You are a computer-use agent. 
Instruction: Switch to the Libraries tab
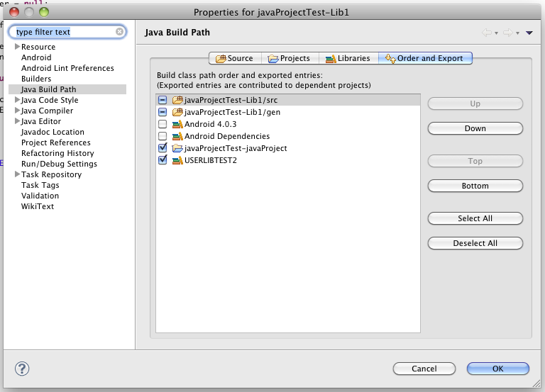(x=348, y=58)
